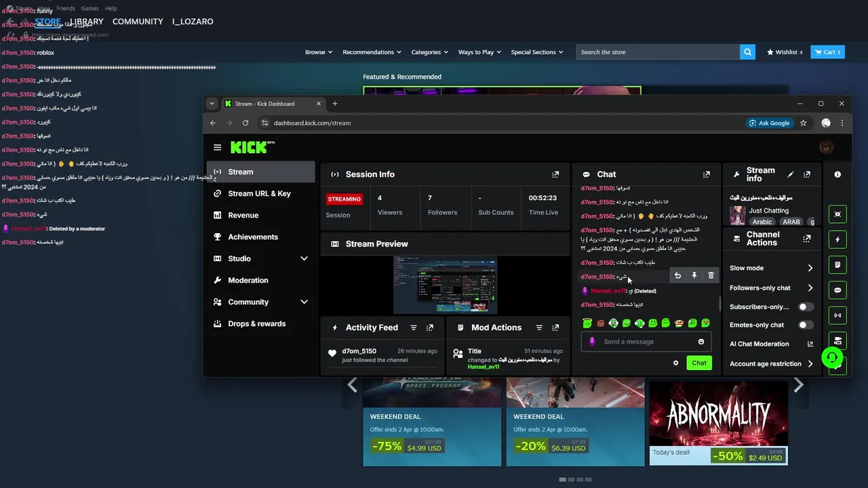
Task: Open Drops & rewards page
Action: click(261, 324)
